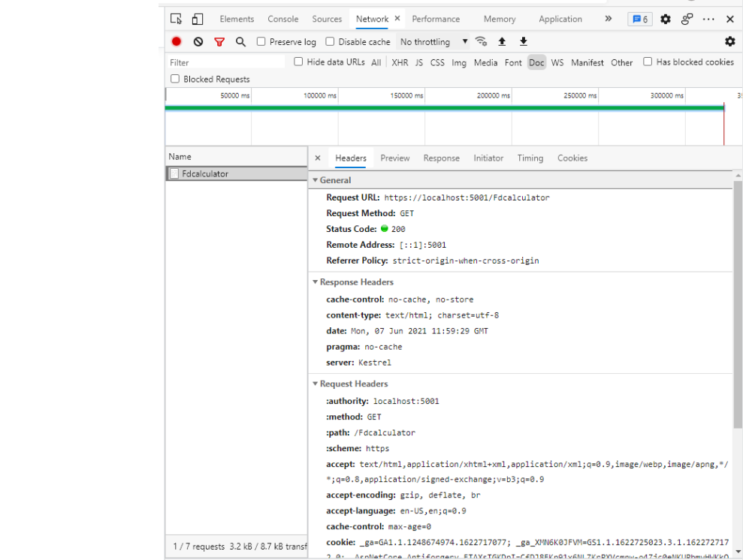The image size is (743, 560).
Task: Filter by All request types
Action: pyautogui.click(x=376, y=62)
